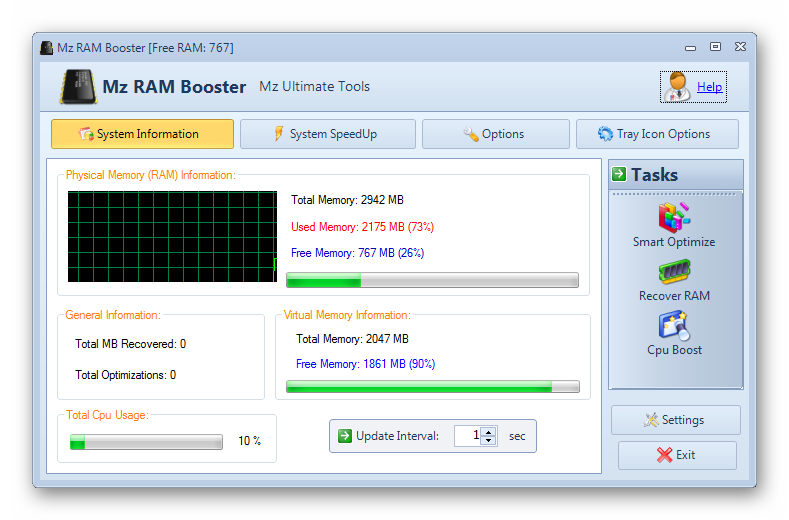The height and width of the screenshot is (520, 789).
Task: Click the Used Memory: 2175 MB (73%) text
Action: pyautogui.click(x=362, y=227)
